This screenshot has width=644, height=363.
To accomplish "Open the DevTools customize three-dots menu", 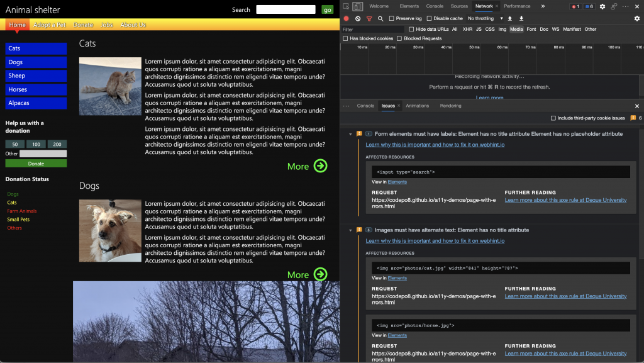I will tap(626, 6).
